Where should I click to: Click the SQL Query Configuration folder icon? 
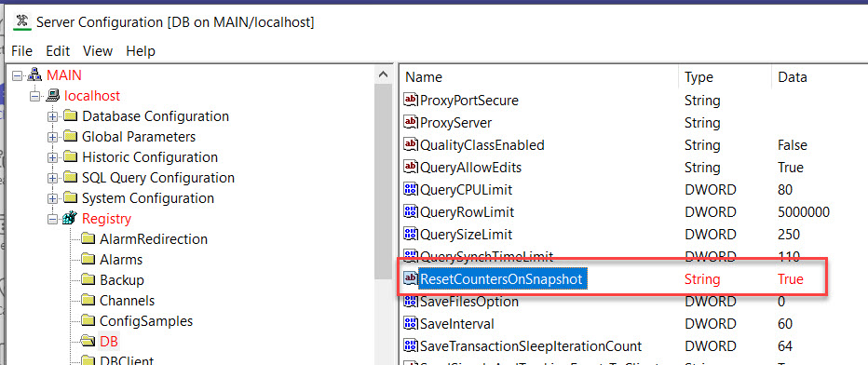coord(70,178)
